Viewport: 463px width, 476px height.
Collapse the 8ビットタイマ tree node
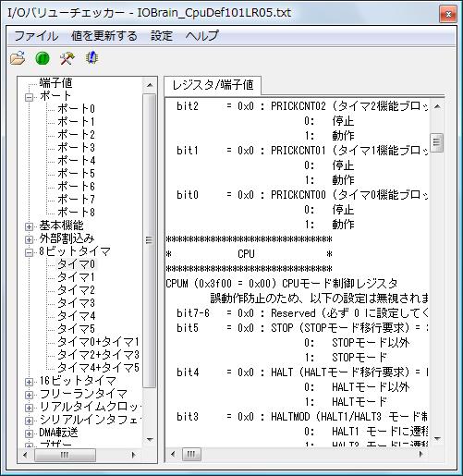(29, 252)
